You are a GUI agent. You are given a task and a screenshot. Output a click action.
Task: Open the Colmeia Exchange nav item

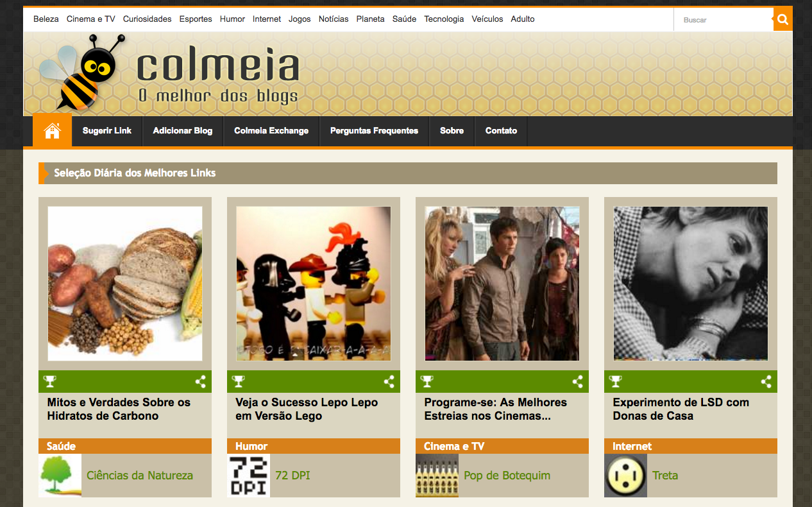pyautogui.click(x=271, y=131)
